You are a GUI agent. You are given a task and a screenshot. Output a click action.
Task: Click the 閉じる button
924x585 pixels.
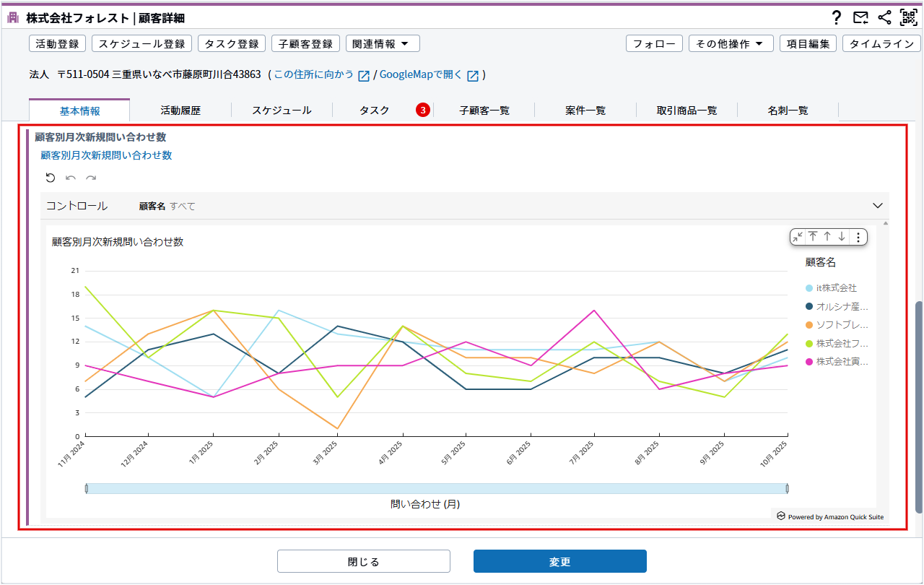point(363,561)
